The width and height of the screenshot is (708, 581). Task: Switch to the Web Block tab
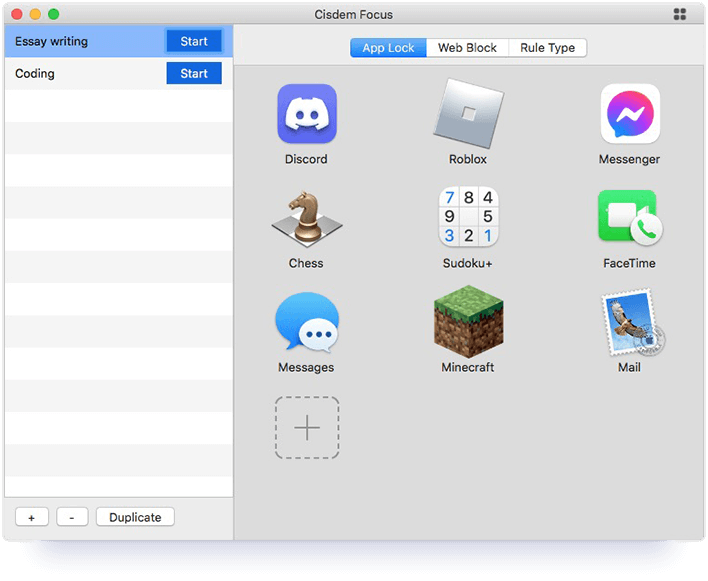tap(467, 48)
